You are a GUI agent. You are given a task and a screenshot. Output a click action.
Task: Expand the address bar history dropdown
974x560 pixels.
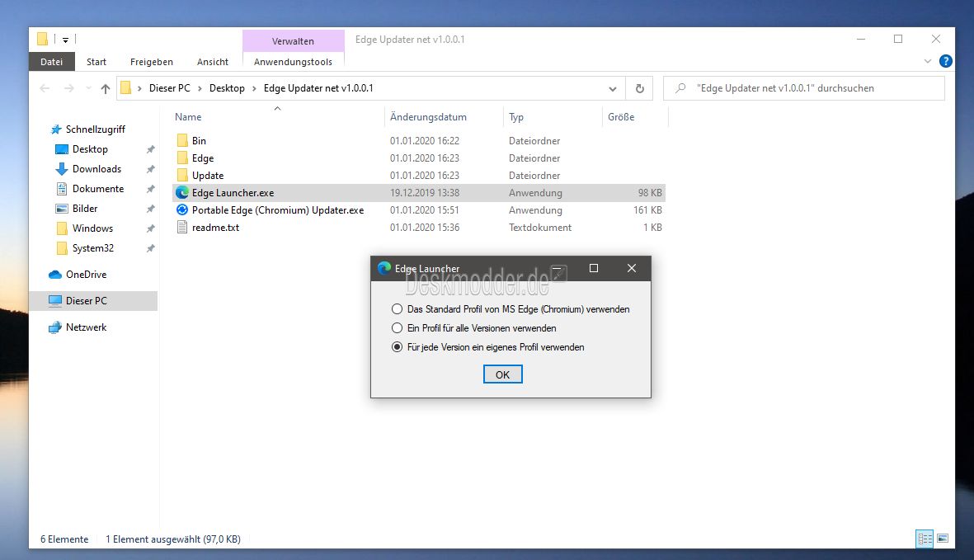click(613, 88)
